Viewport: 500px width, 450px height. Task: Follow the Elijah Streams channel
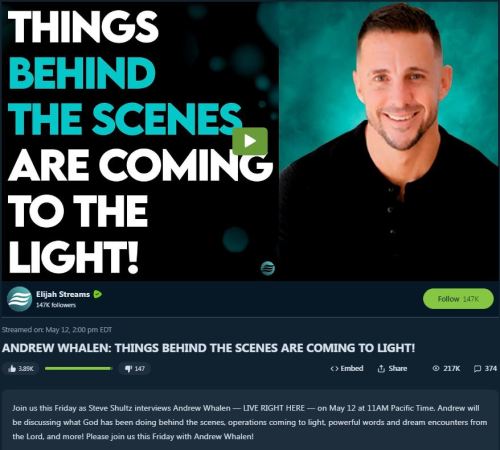tap(458, 299)
